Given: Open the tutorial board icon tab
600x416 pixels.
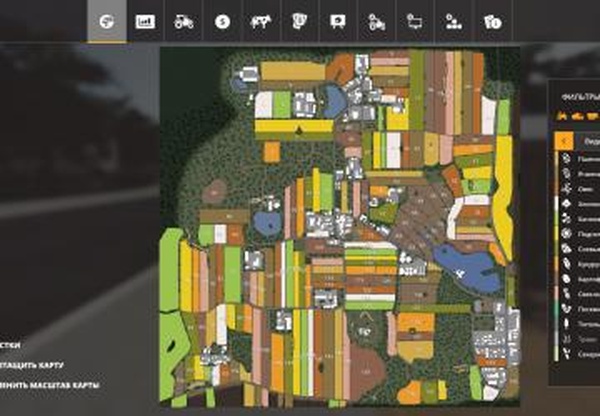Looking at the screenshot, I should point(338,21).
